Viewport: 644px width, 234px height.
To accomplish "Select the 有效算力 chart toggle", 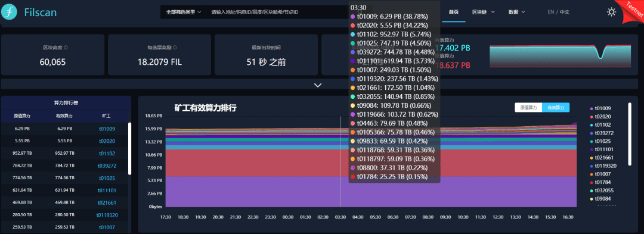I will [x=556, y=107].
